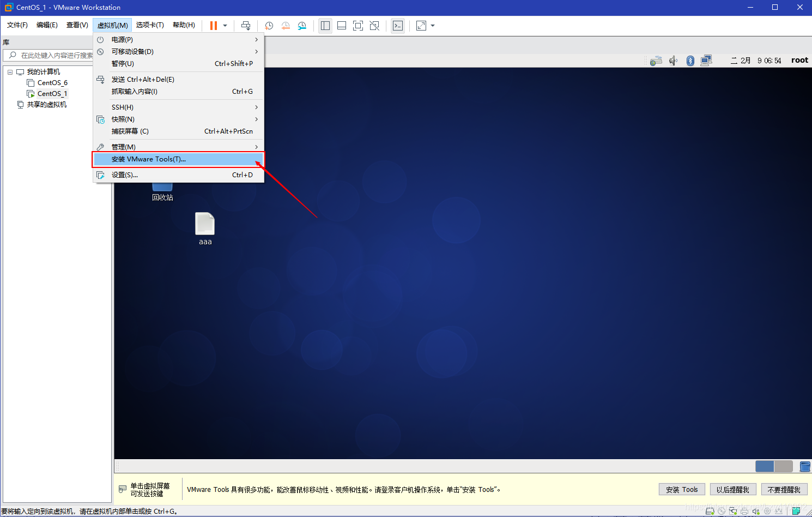Expand the SSH(H) submenu
The height and width of the screenshot is (517, 812).
pos(179,107)
